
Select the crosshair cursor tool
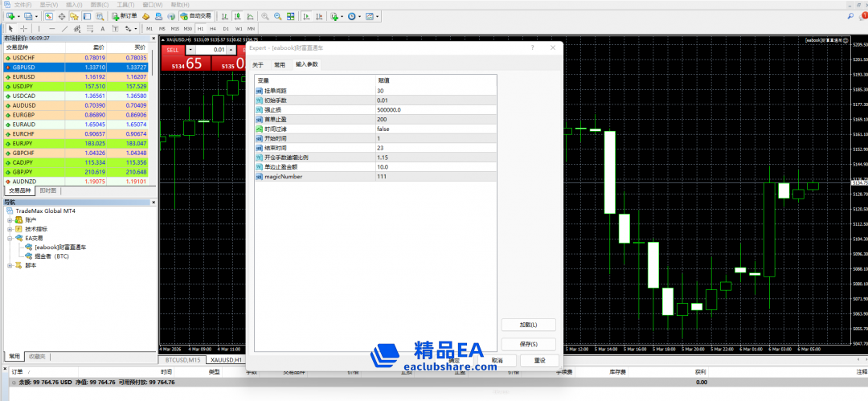coord(23,28)
